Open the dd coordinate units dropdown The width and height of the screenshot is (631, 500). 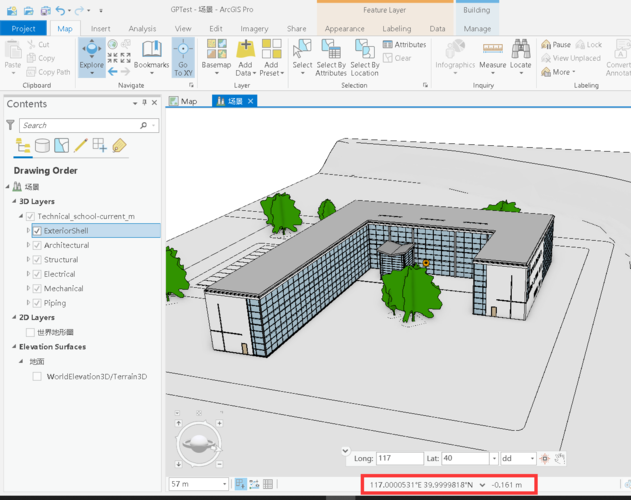(518, 458)
